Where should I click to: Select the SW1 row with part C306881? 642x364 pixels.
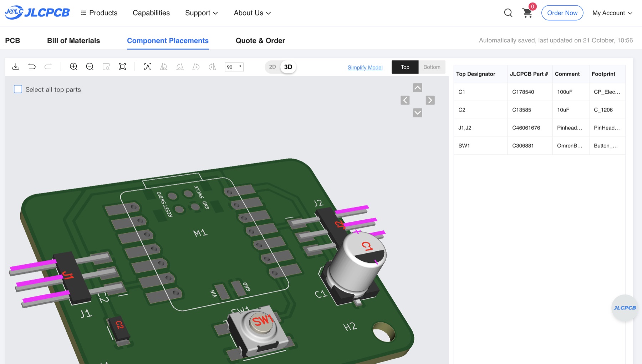(539, 145)
